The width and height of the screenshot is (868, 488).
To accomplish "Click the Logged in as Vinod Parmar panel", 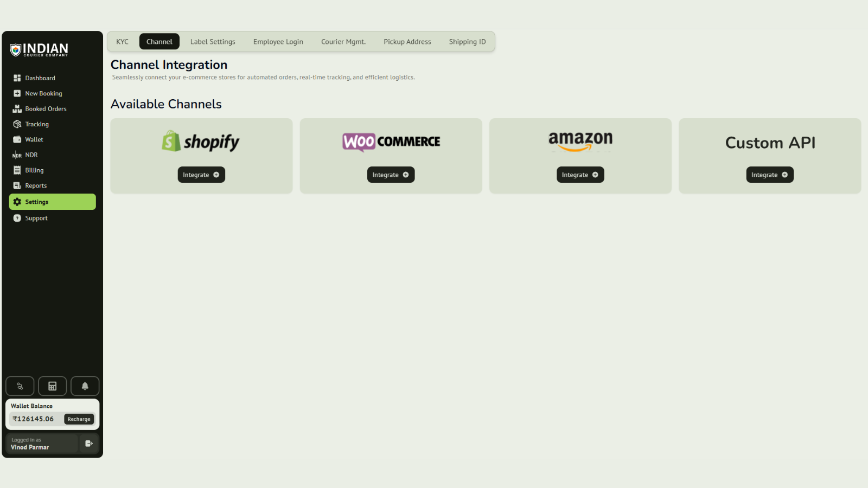I will point(42,444).
